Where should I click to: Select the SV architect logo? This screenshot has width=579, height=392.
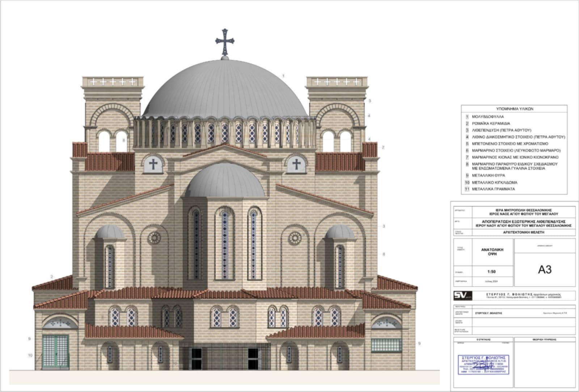462,295
